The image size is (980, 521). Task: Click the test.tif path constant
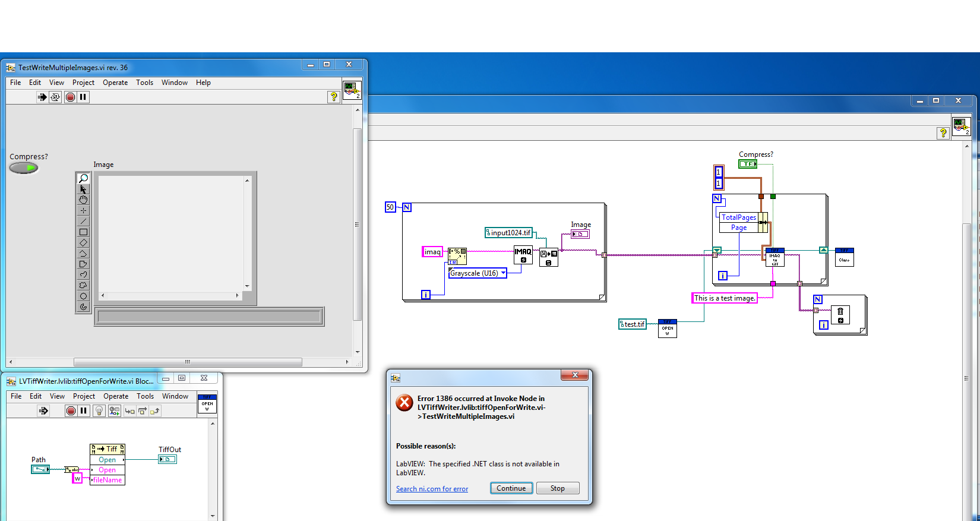point(633,324)
